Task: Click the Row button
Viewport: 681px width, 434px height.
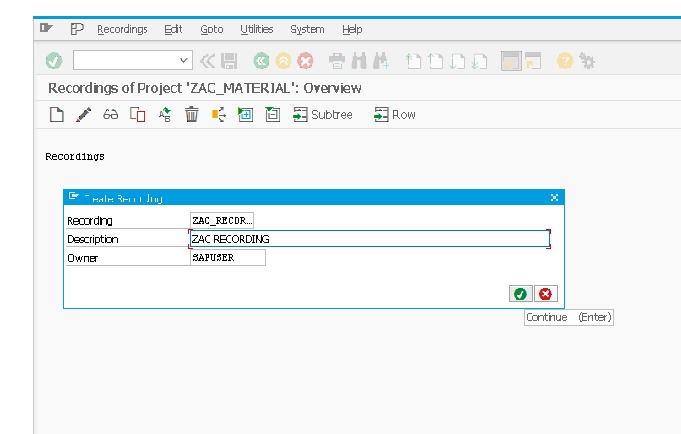Action: 395,115
